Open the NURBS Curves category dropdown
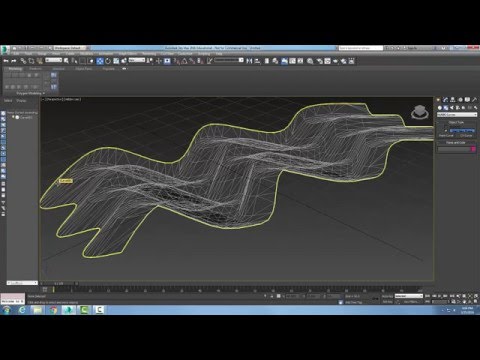480x360 pixels. 457,115
